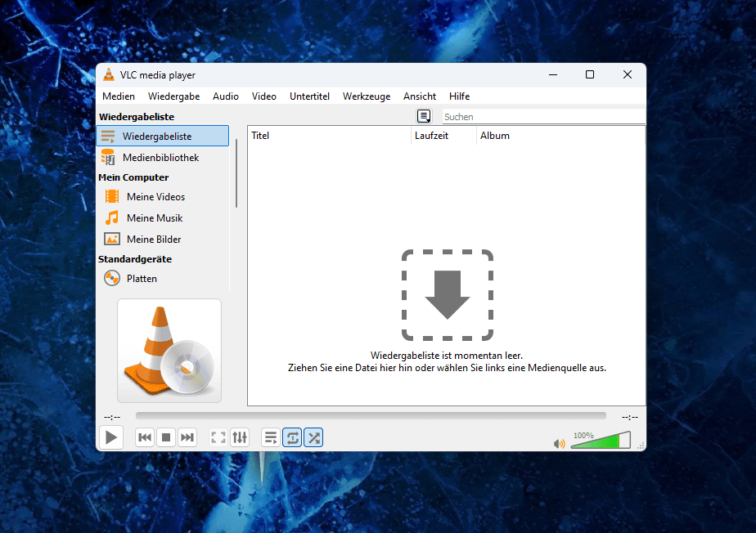This screenshot has width=756, height=533.
Task: Open the Untertitel menu
Action: 309,96
